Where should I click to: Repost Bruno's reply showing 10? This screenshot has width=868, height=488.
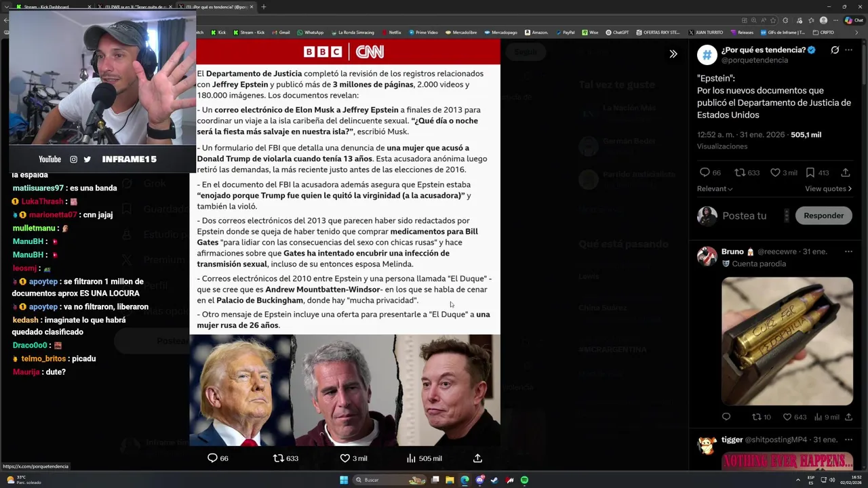[757, 417]
